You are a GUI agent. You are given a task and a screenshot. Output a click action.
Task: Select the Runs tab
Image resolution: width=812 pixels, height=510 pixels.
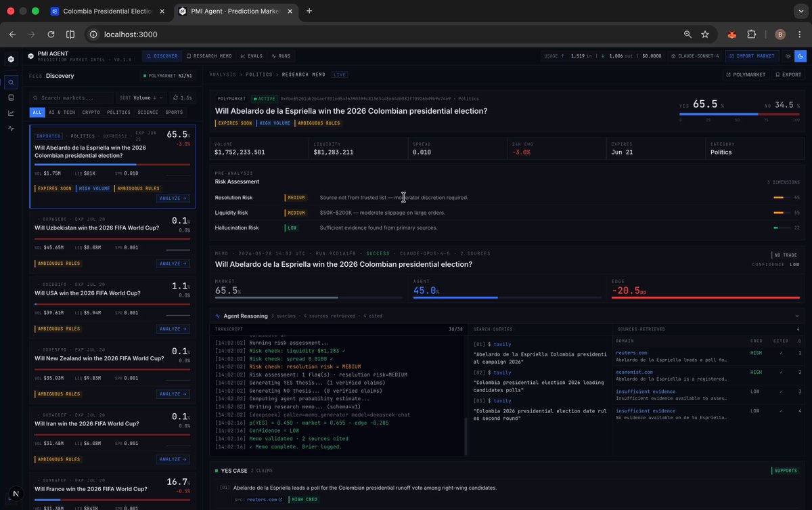tap(281, 56)
